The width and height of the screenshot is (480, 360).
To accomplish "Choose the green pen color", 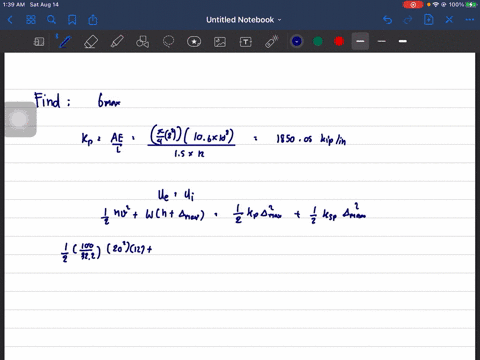I will 318,41.
